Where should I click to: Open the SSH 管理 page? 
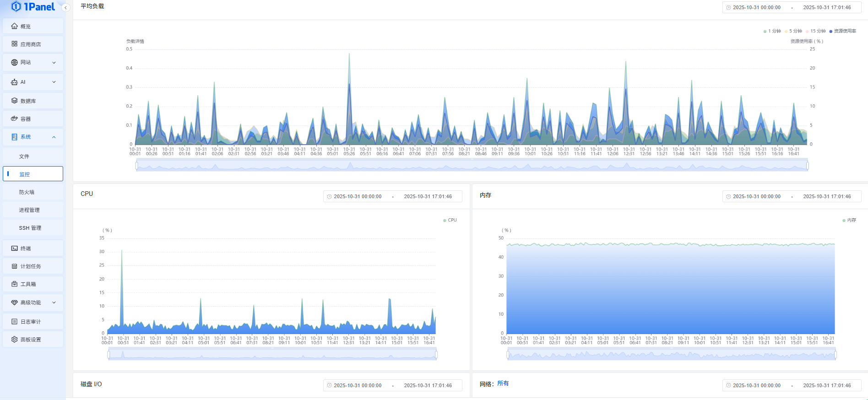pos(30,228)
